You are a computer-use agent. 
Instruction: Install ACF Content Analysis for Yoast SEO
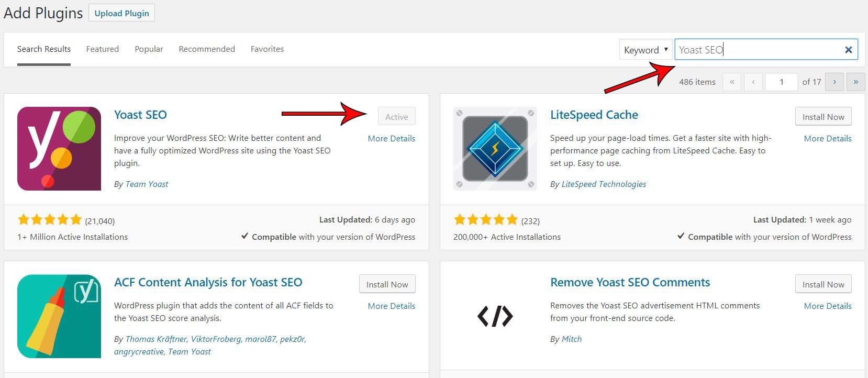coord(387,284)
